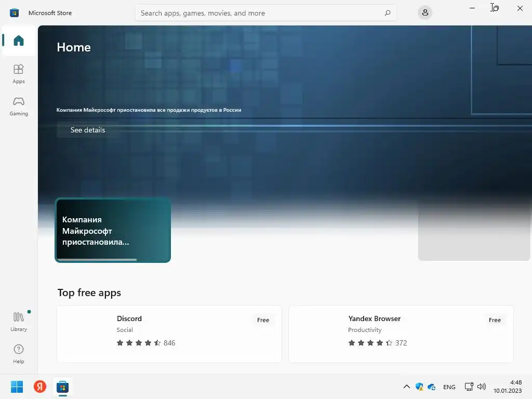Open the Windows Start menu
This screenshot has width=532, height=399.
17,387
